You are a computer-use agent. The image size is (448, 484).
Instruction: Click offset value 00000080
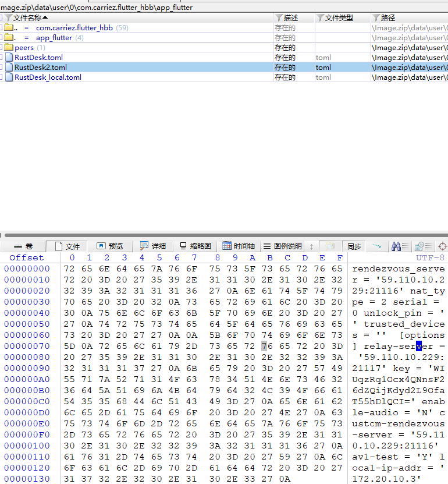coord(27,357)
